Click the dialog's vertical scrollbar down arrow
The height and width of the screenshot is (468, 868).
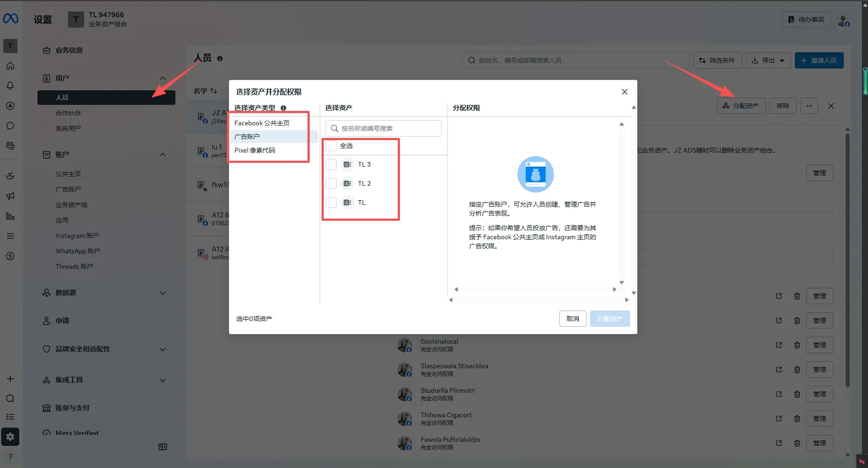634,293
